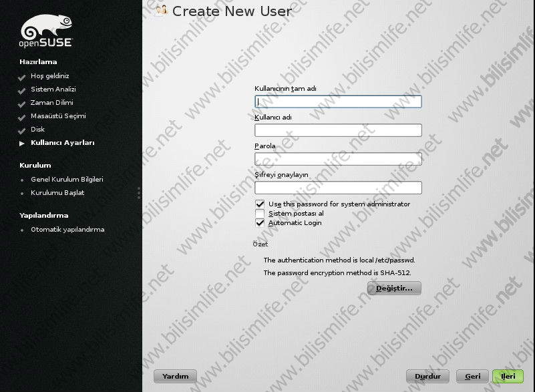Click the Create New User title

tap(232, 11)
